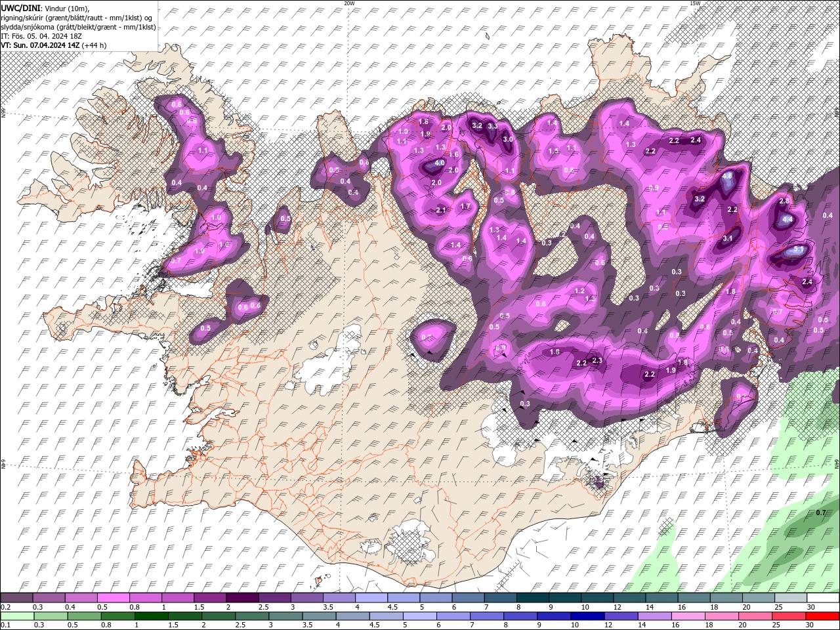This screenshot has height=630, width=840.
Task: Select rain legend swatch between 20 and 25
Action: [x=755, y=616]
